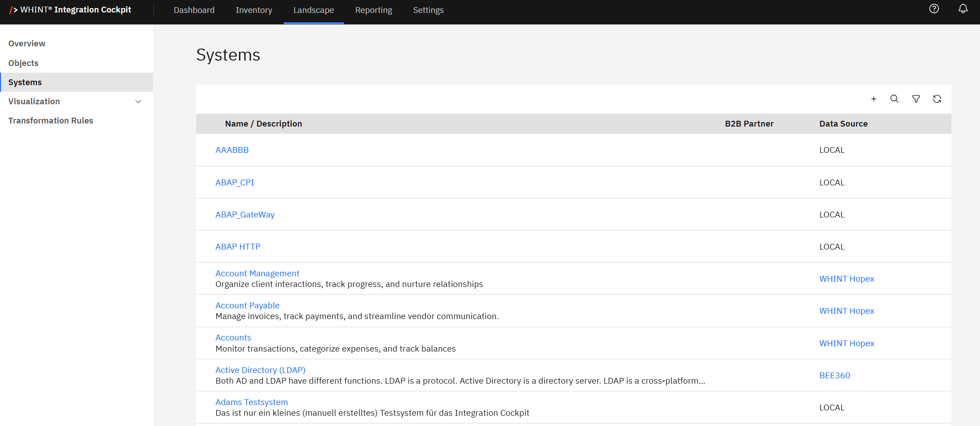Select Overview in the sidebar
Image resolution: width=980 pixels, height=426 pixels.
click(27, 44)
